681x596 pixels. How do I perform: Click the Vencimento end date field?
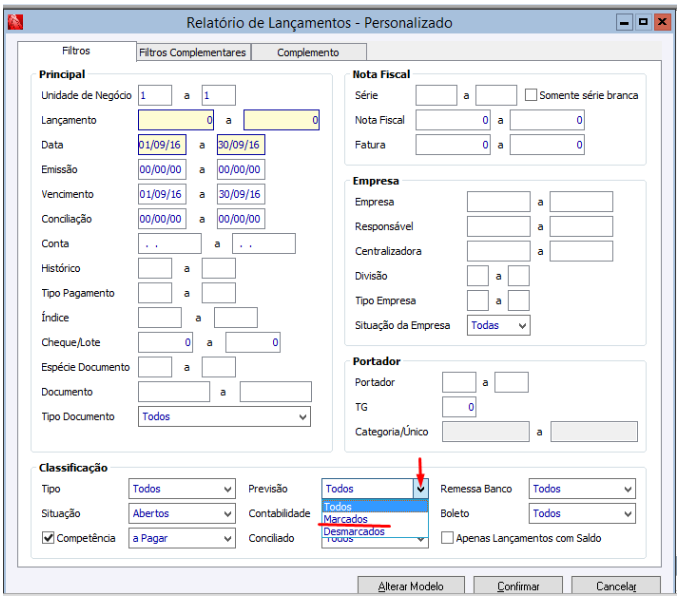point(241,194)
